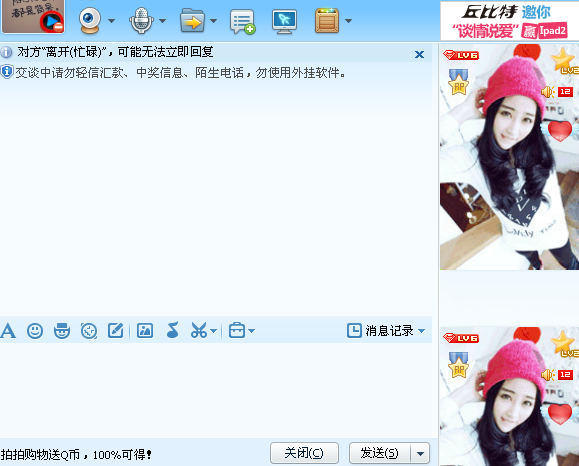
Task: Click the star medal on upper show
Action: tap(458, 82)
